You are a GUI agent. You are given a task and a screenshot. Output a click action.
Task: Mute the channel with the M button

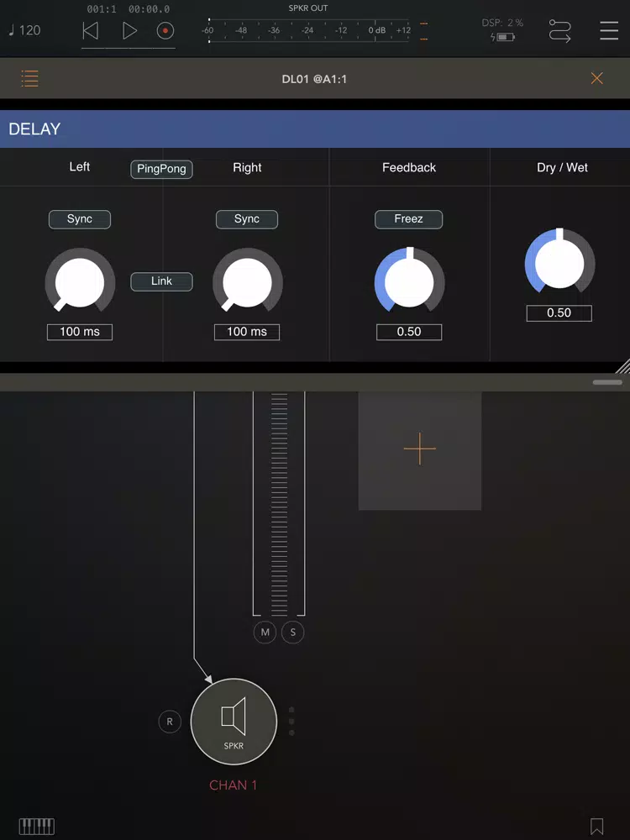265,633
